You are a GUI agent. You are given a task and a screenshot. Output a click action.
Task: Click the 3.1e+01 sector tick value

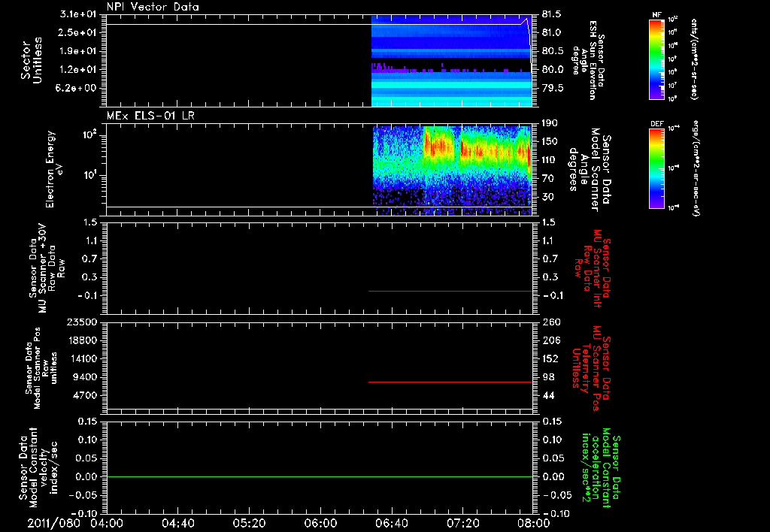78,14
